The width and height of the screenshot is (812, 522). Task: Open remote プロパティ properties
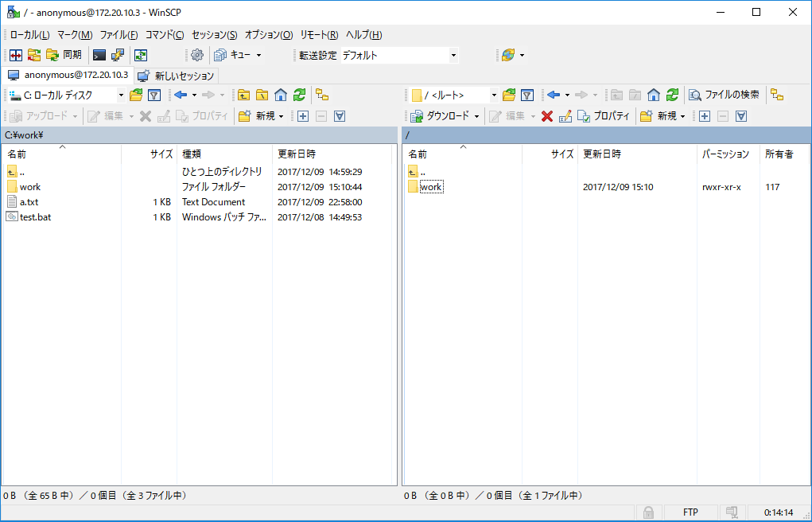tap(604, 116)
